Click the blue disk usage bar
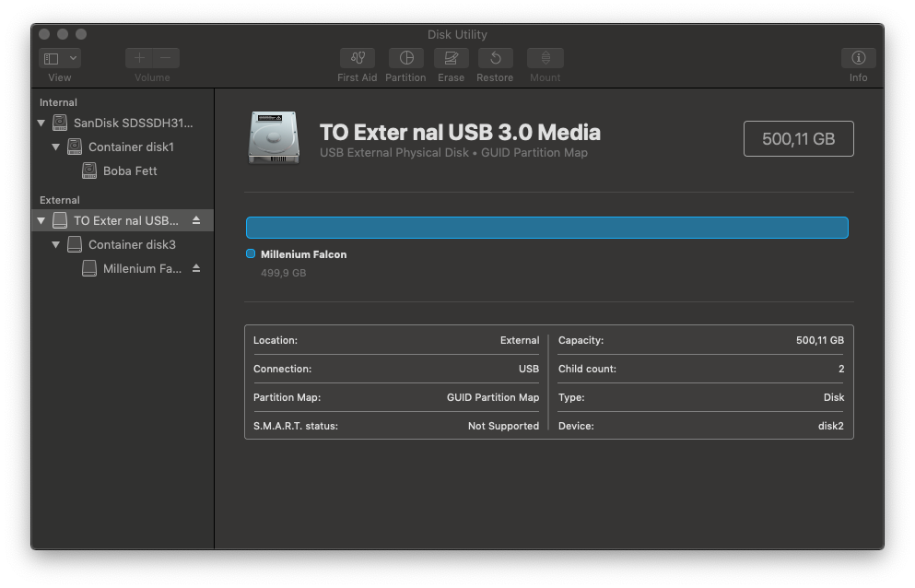 point(546,227)
